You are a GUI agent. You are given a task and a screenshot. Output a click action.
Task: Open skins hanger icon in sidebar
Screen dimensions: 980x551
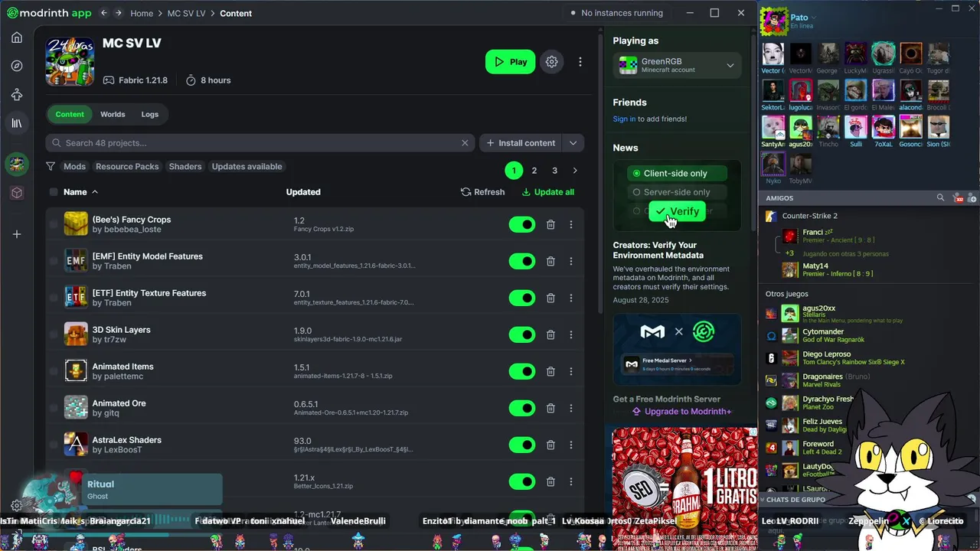[17, 95]
